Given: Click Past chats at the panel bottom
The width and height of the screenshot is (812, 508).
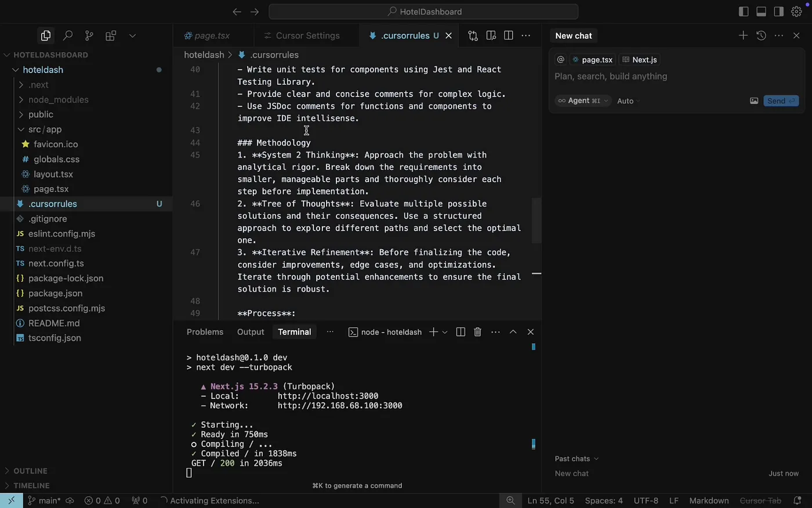Looking at the screenshot, I should tap(573, 458).
